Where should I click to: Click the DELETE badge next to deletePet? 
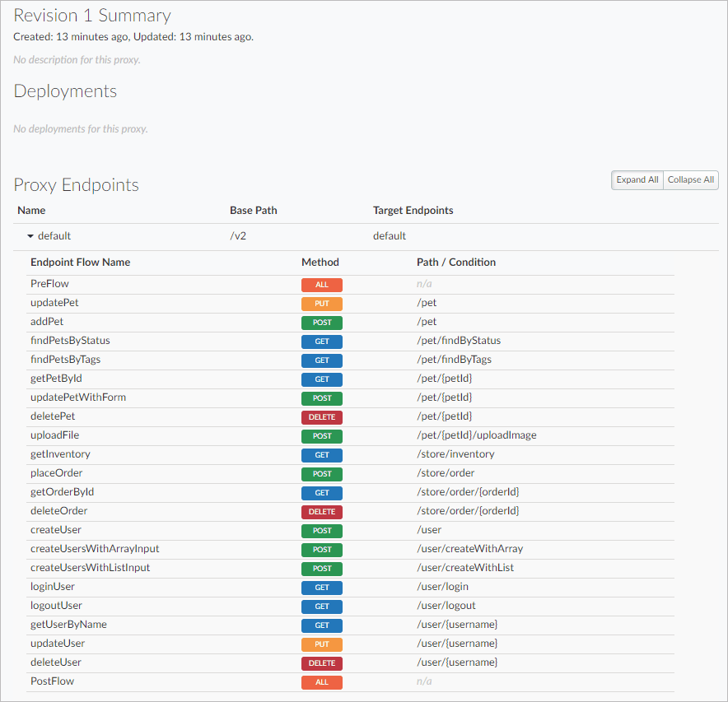coord(322,416)
